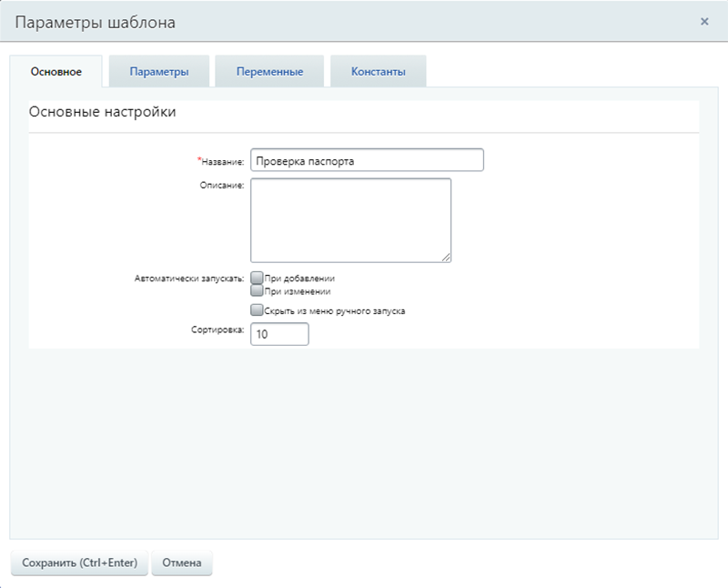
Task: Switch to the Основное tab
Action: click(x=56, y=72)
